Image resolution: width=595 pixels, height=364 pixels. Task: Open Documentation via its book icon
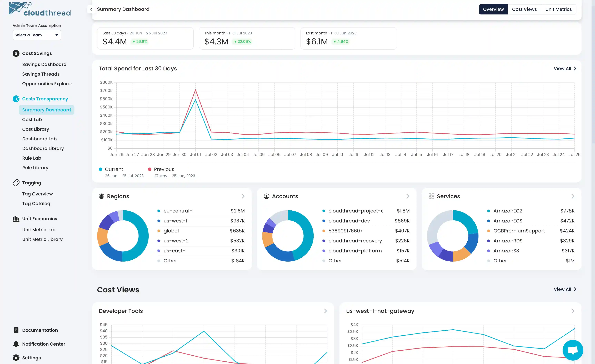(x=16, y=330)
